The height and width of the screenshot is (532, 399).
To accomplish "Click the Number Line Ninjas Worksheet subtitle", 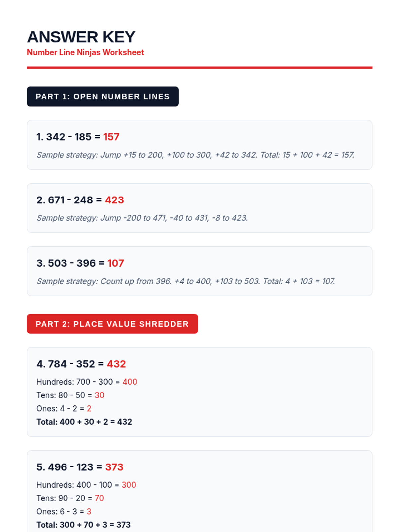I will [85, 52].
